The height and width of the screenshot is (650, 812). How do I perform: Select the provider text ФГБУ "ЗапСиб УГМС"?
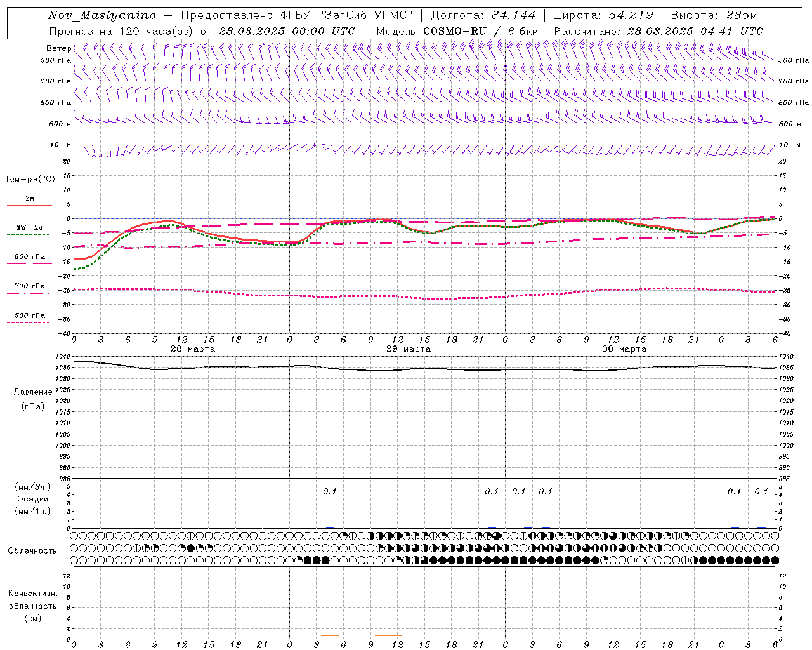coord(347,15)
